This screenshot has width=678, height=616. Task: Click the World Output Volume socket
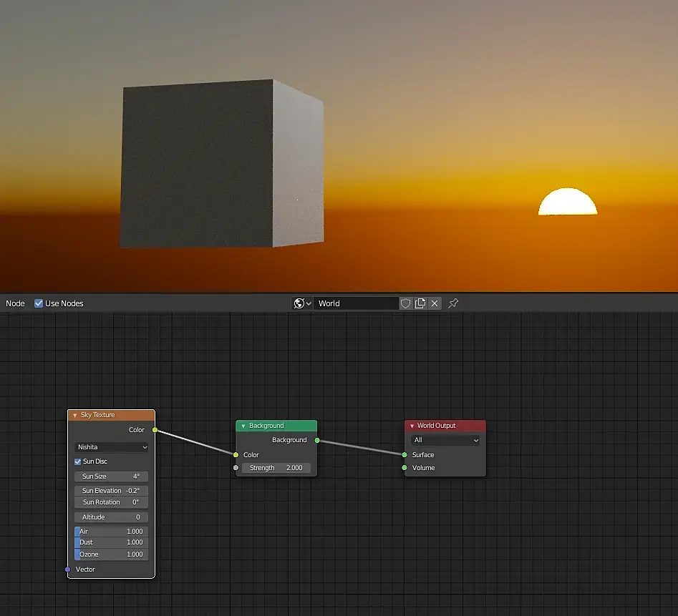[x=405, y=468]
